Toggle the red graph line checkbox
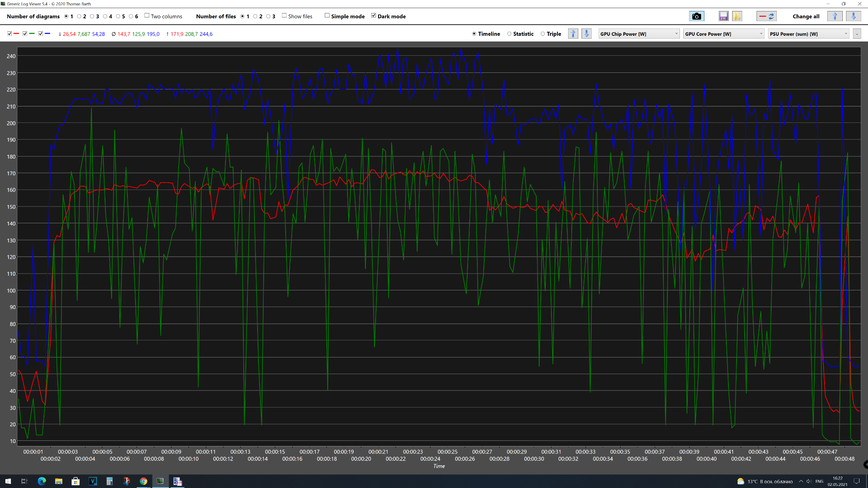The width and height of the screenshot is (868, 488). (9, 34)
